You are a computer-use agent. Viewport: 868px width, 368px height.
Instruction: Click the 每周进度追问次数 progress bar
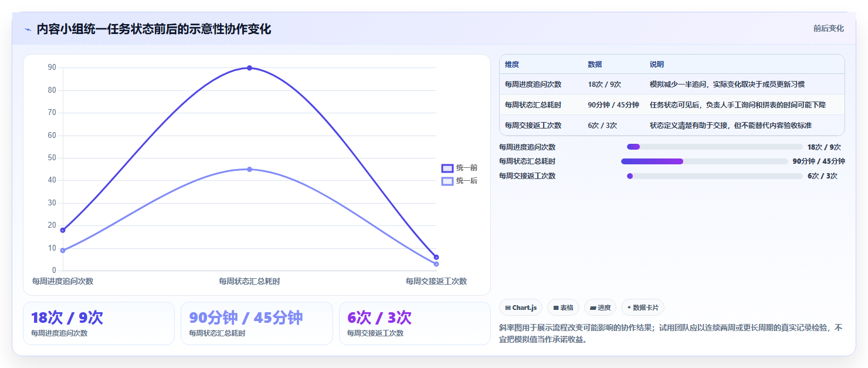tap(714, 147)
